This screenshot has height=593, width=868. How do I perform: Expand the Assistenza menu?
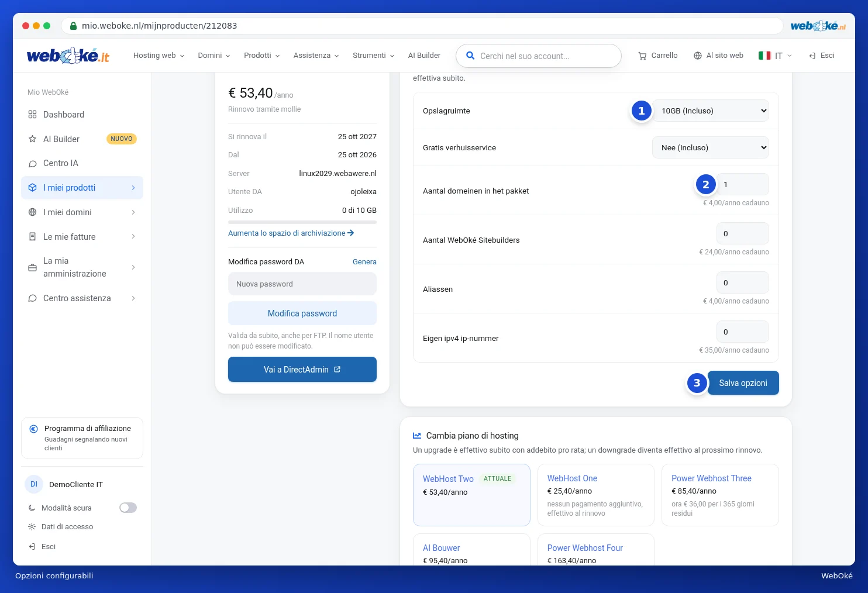(316, 56)
